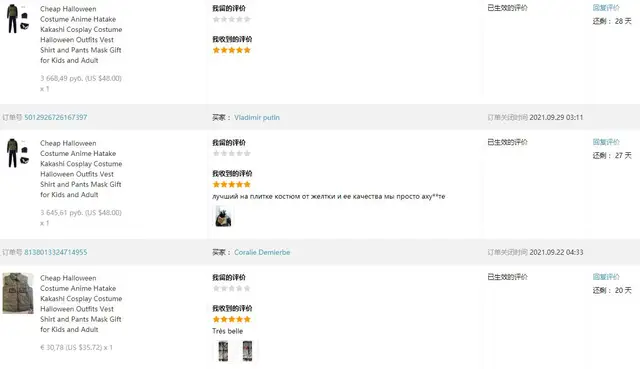Reply to the review with 20 days left
The height and width of the screenshot is (369, 640).
point(606,277)
